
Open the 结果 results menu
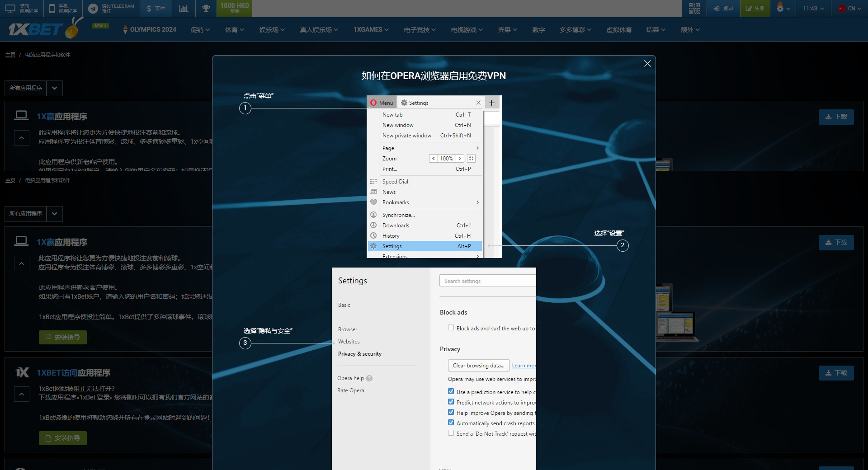656,30
